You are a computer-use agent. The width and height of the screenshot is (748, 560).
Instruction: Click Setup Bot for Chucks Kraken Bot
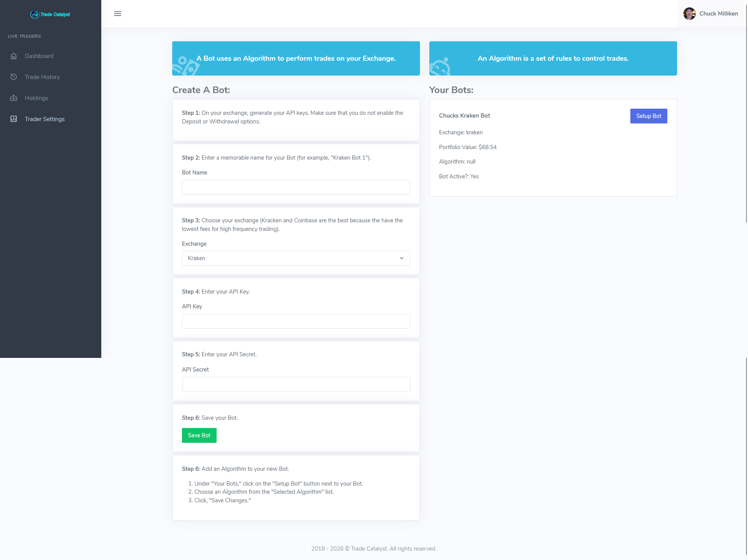pyautogui.click(x=648, y=116)
